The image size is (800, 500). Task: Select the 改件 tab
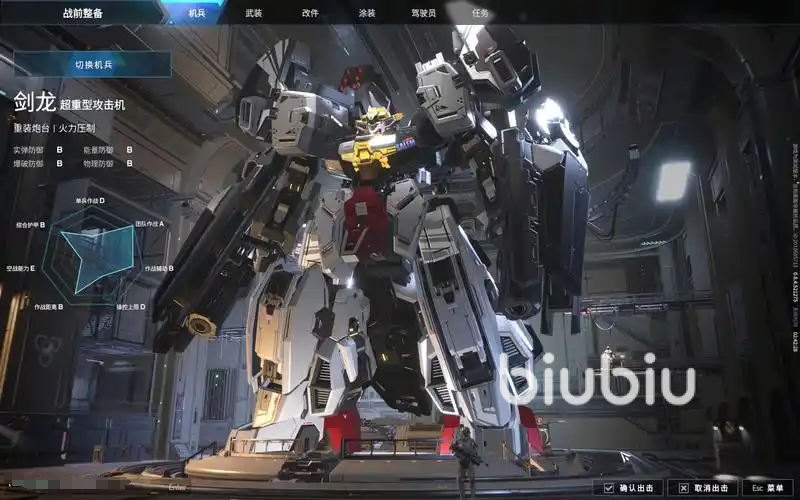(310, 13)
